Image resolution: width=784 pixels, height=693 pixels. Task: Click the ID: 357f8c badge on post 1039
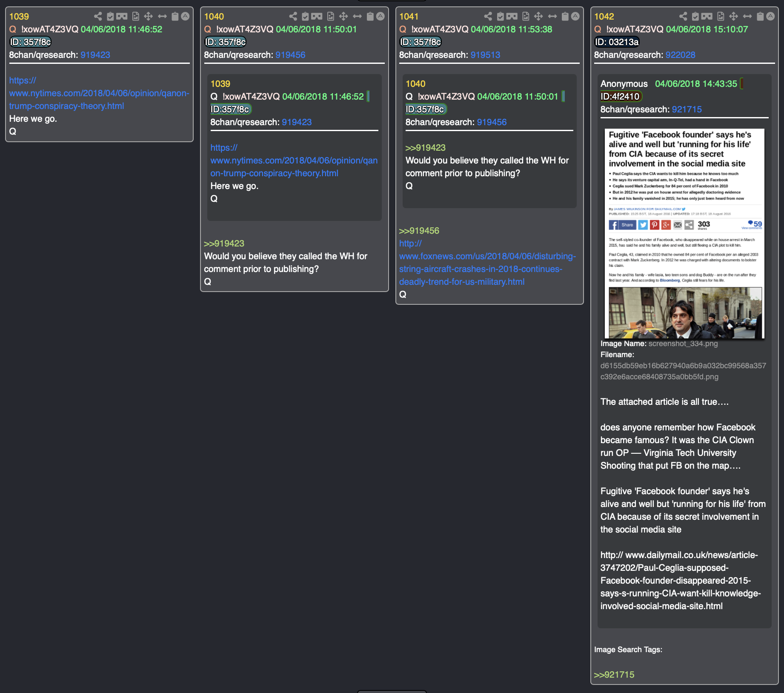30,42
